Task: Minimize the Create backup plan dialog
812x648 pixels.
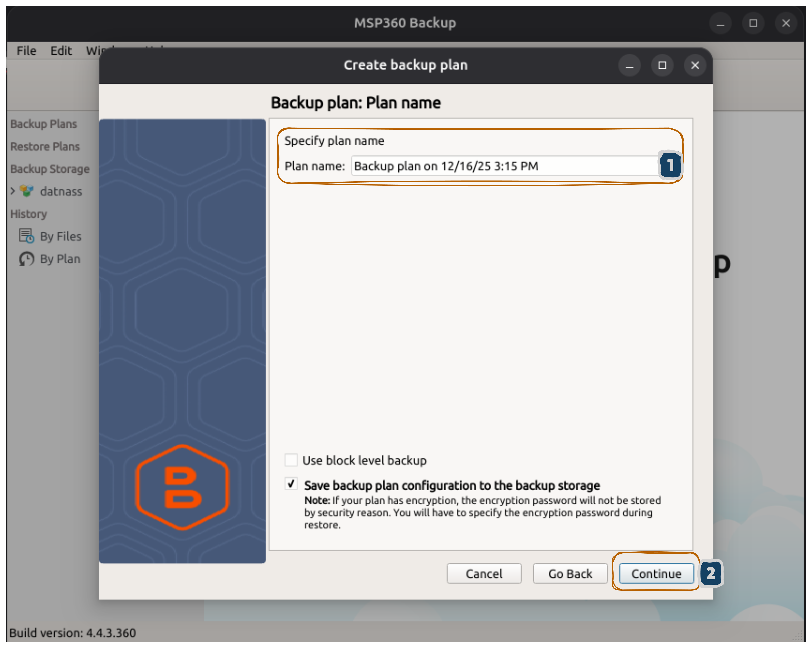Action: pos(629,66)
